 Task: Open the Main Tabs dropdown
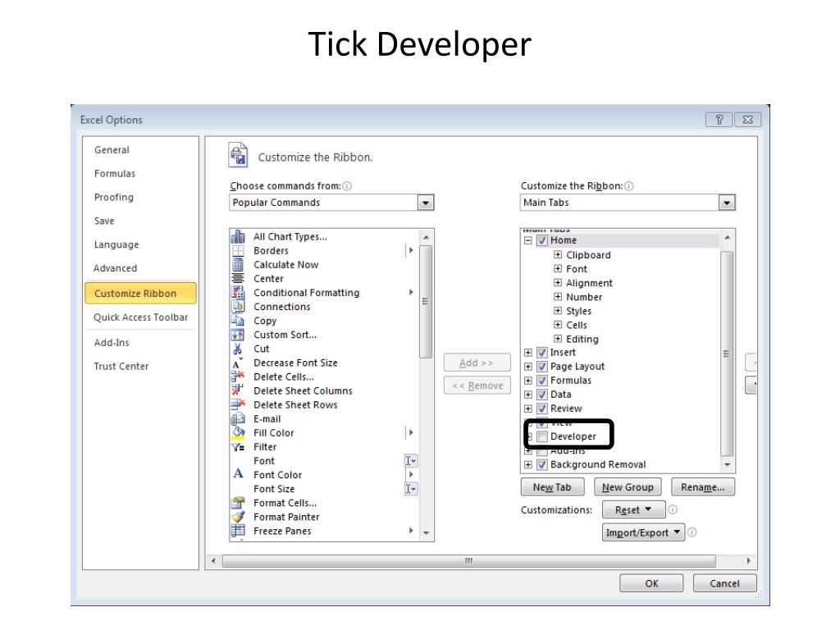[727, 203]
